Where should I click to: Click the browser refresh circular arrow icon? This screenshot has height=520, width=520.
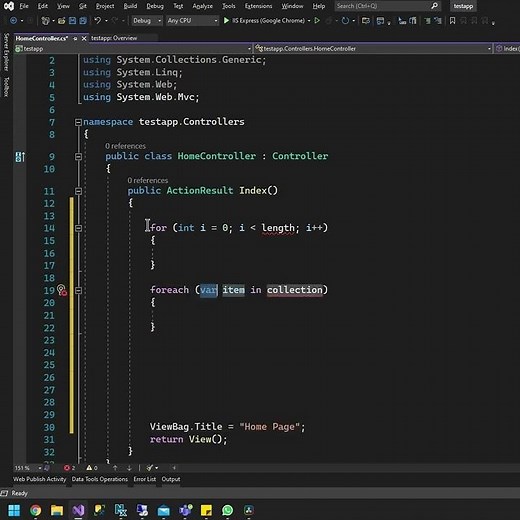click(x=345, y=21)
